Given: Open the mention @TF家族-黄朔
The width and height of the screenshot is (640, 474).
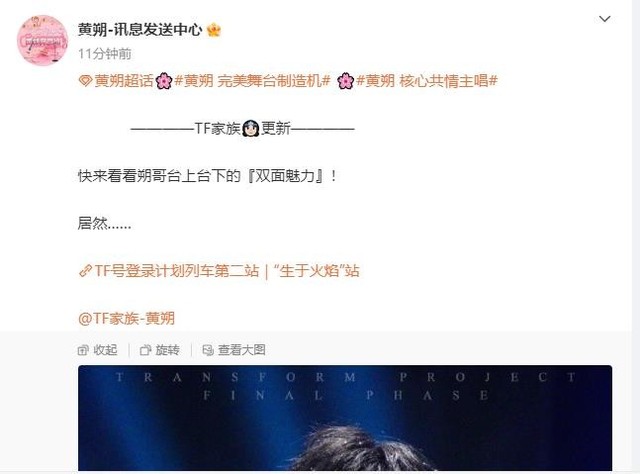Looking at the screenshot, I should tap(126, 318).
